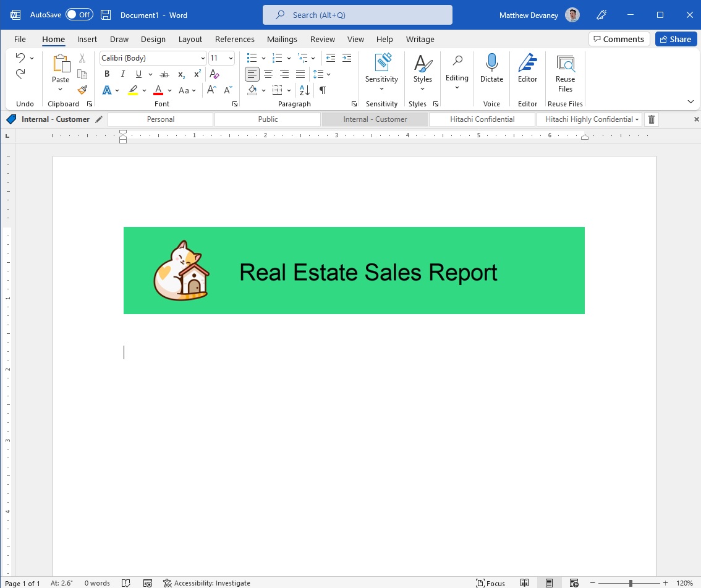Screen dimensions: 701x588
Task: Select the Sort tool in Paragraph group
Action: click(304, 90)
